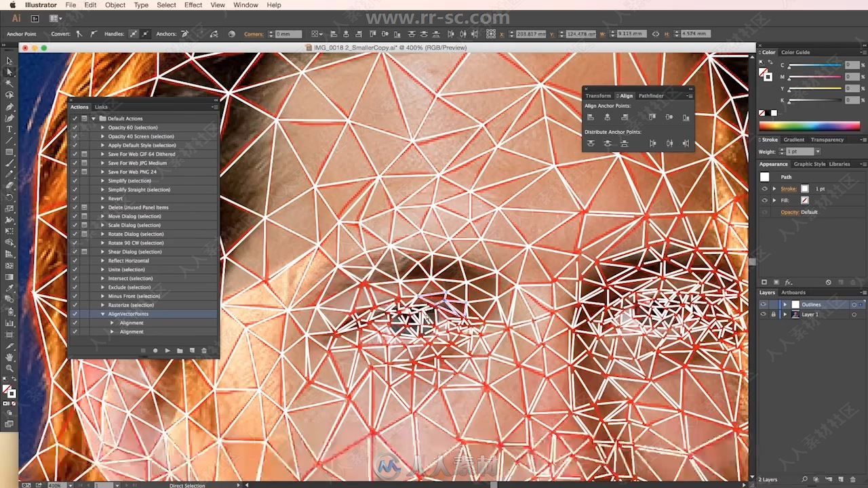868x488 pixels.
Task: Open the Window menu
Action: click(245, 5)
